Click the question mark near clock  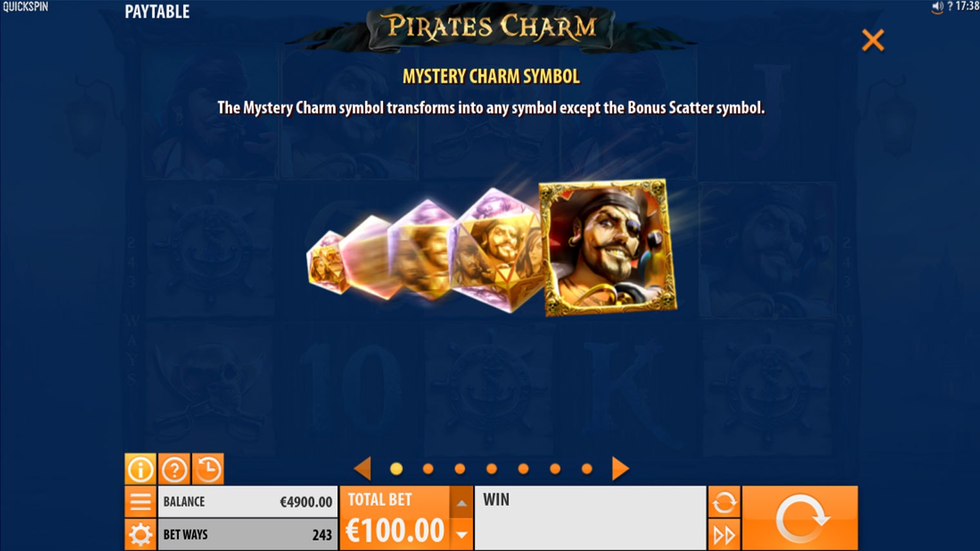950,6
